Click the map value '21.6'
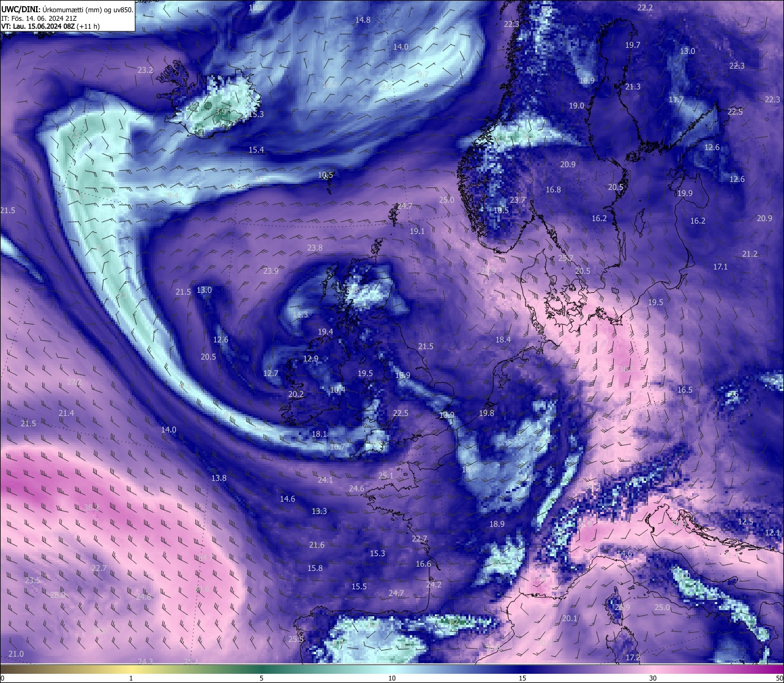This screenshot has height=683, width=784. point(317,545)
